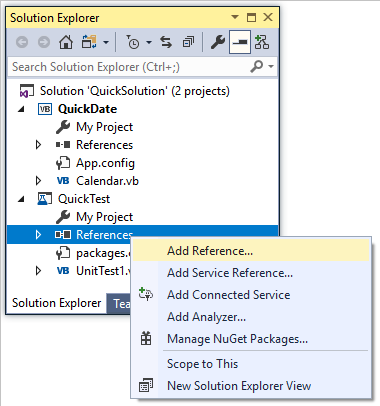Choose Add Connected Service menu item
Screen dimensions: 380x406
click(251, 295)
